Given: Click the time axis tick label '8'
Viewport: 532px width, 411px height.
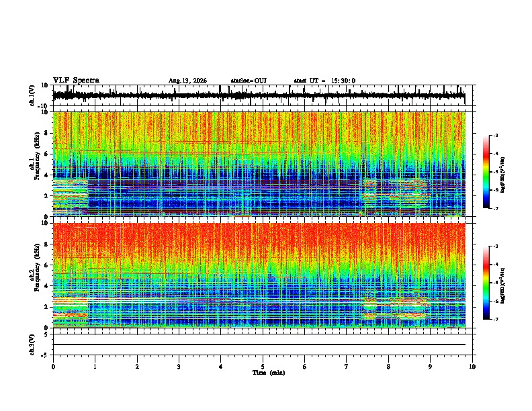Looking at the screenshot, I should [388, 367].
